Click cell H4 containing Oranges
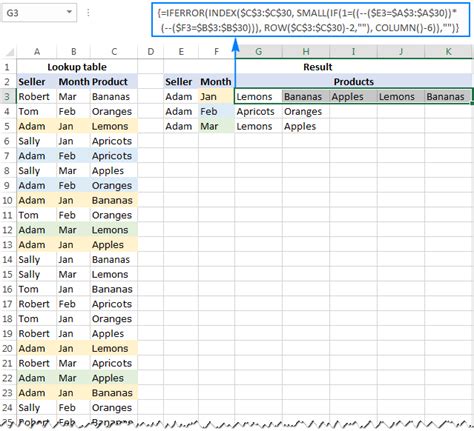Viewport: 474px width, 431px height. pyautogui.click(x=306, y=111)
